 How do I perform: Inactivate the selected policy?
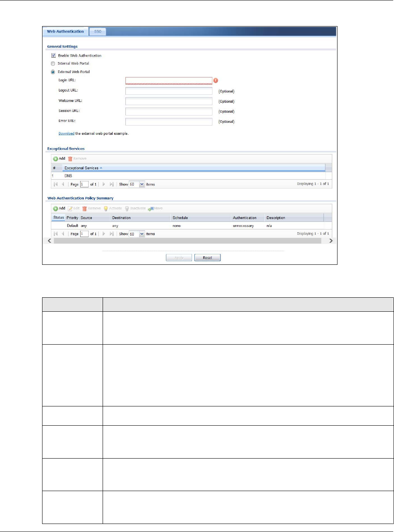135,209
